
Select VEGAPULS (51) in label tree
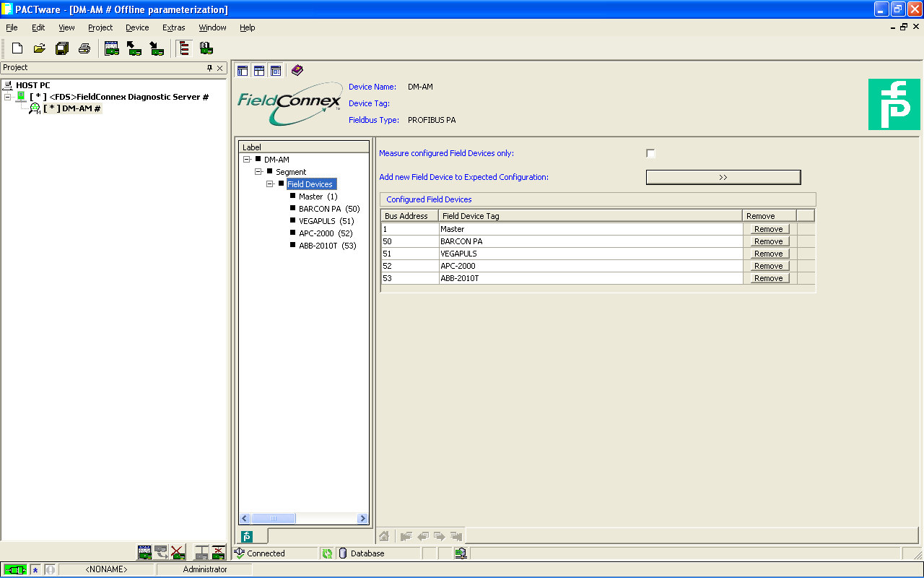[x=326, y=221]
